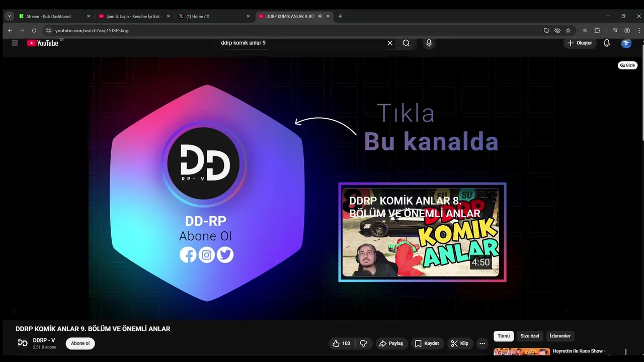Open the Chrome three-dot menu
Screen dimensions: 644x362
tap(639, 31)
